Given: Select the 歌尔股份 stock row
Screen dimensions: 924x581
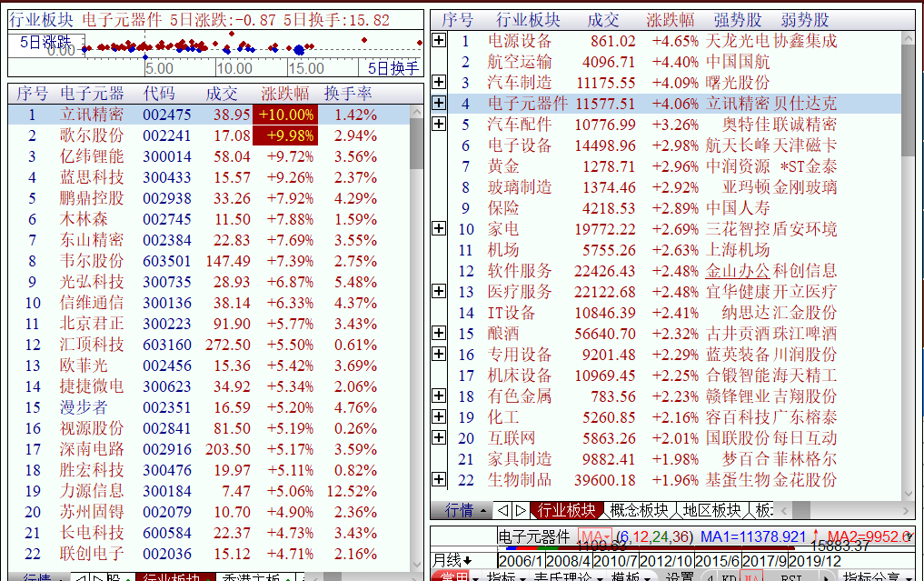Looking at the screenshot, I should pyautogui.click(x=209, y=135).
